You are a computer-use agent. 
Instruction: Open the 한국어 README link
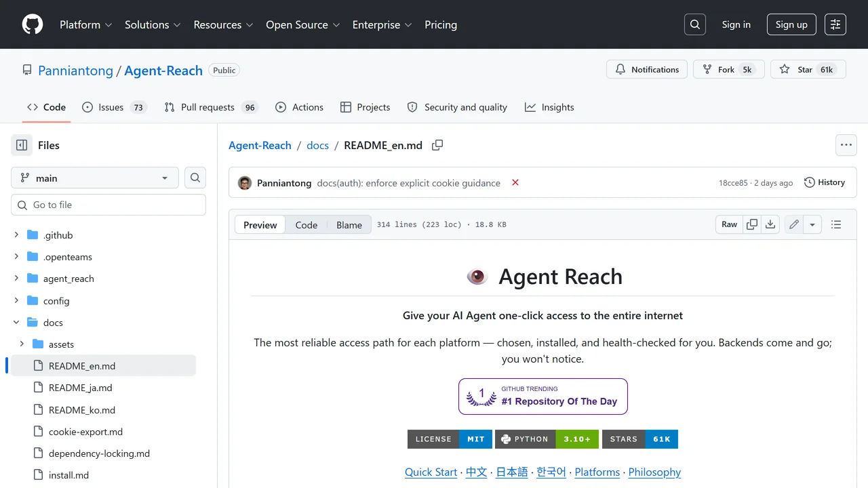click(551, 472)
